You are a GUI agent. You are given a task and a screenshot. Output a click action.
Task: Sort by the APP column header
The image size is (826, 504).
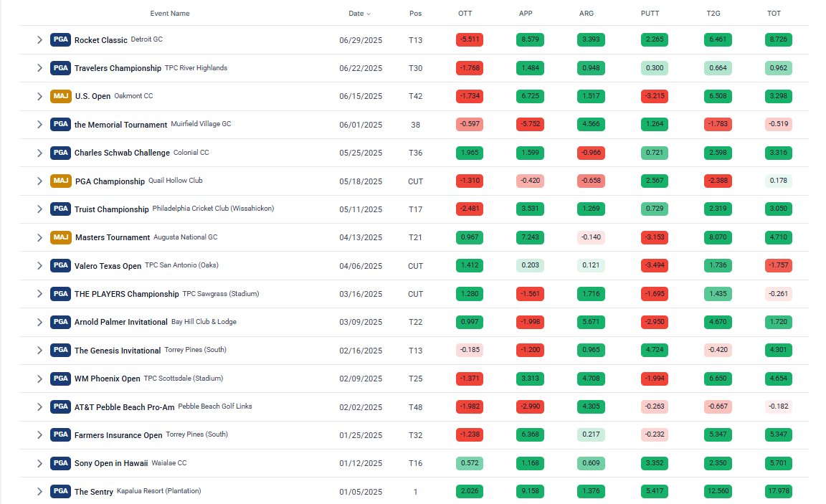point(526,14)
